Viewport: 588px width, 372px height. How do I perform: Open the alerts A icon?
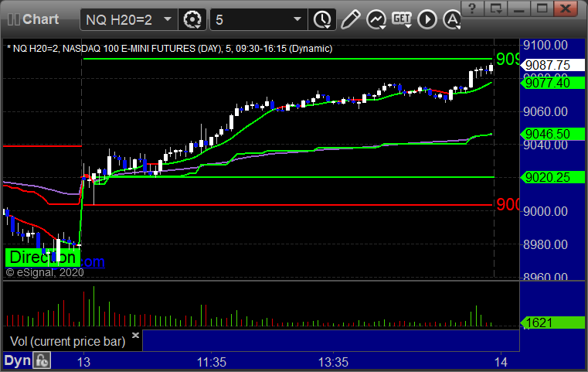coord(452,19)
